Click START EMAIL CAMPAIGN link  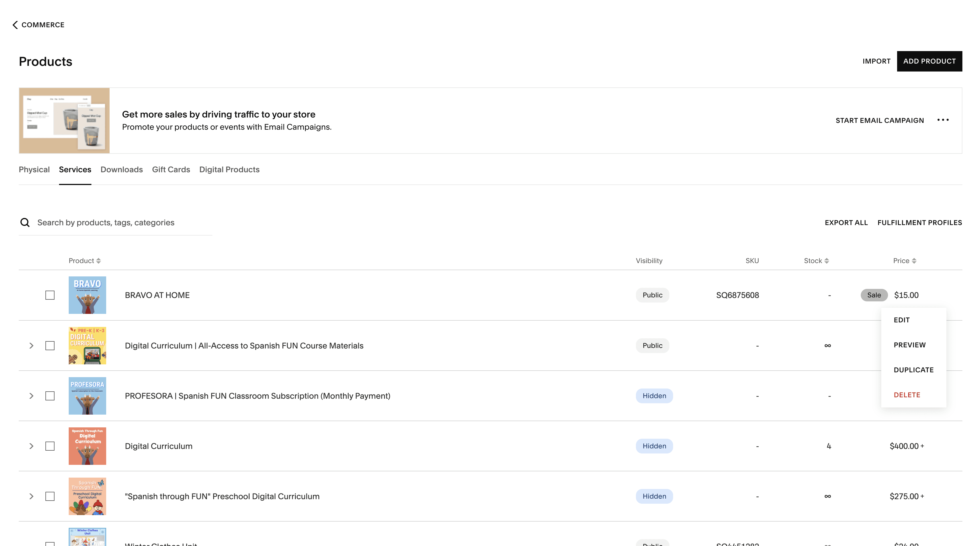879,121
